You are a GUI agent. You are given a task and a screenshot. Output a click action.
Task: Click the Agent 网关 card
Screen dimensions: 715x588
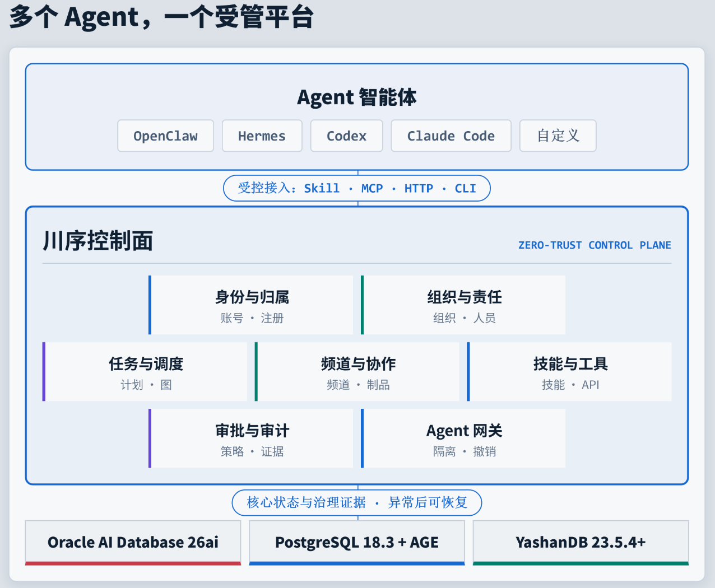[463, 438]
